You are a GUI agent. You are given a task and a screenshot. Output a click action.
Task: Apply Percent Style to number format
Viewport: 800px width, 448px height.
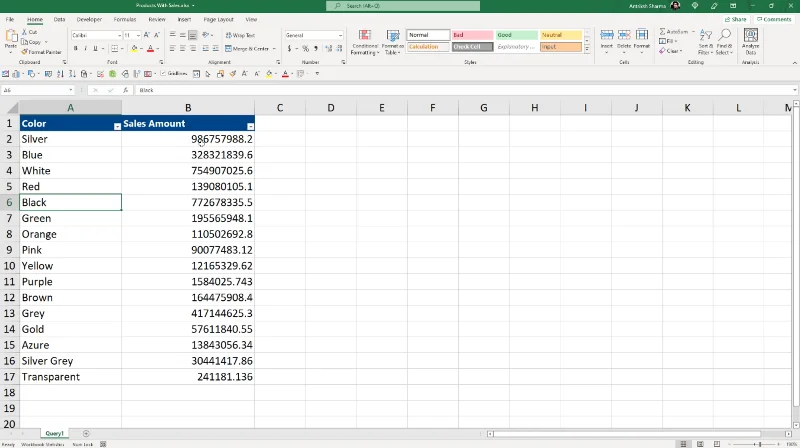(305, 48)
